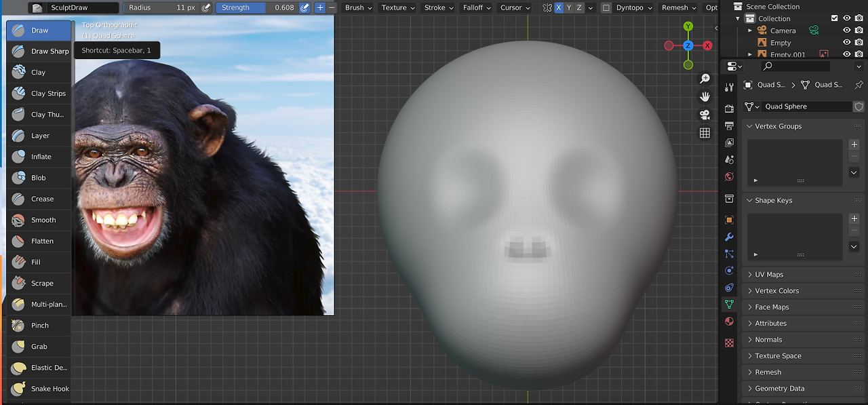Select the Draw Sharp brush
Image resolution: width=868 pixels, height=405 pixels.
pos(39,52)
